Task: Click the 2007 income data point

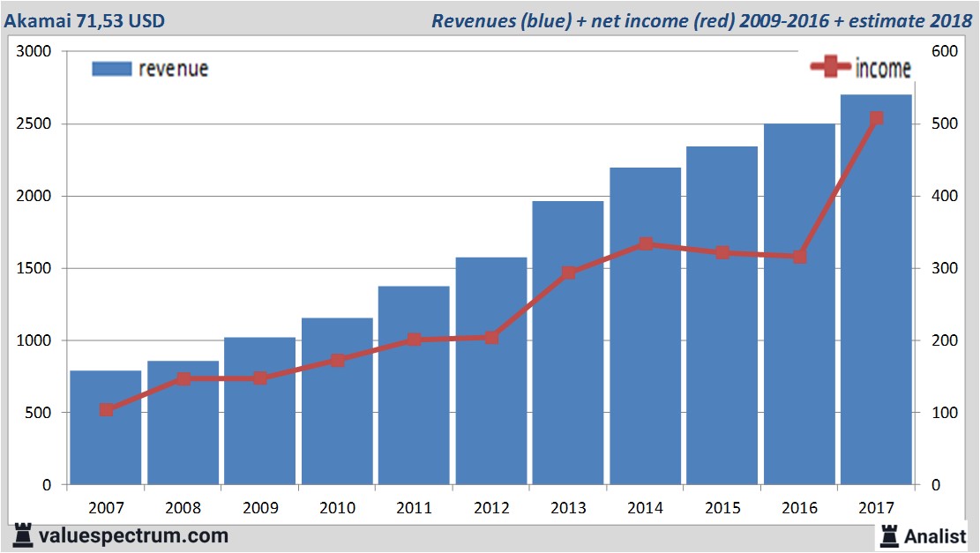Action: (106, 410)
